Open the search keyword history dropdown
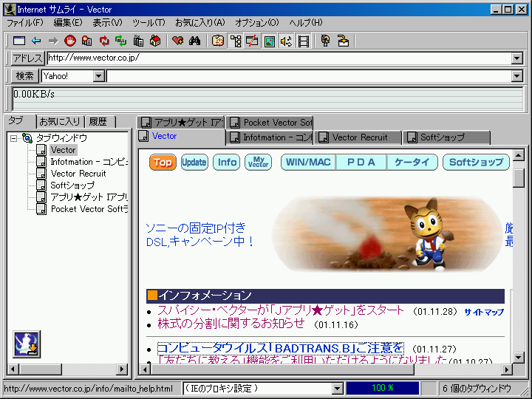 click(516, 76)
